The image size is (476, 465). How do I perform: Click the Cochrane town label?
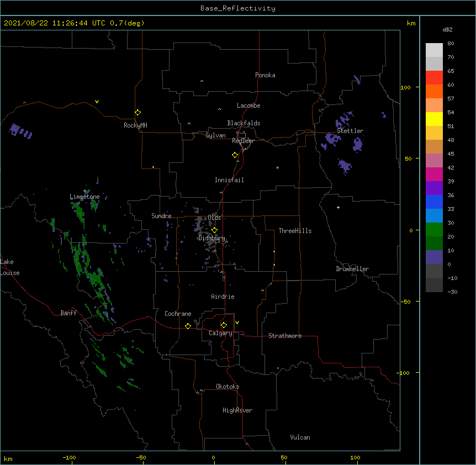pyautogui.click(x=178, y=314)
